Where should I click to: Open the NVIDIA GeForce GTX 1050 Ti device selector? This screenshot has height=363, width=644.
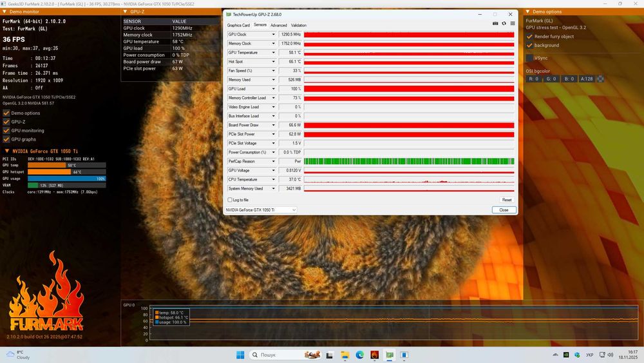pos(260,210)
